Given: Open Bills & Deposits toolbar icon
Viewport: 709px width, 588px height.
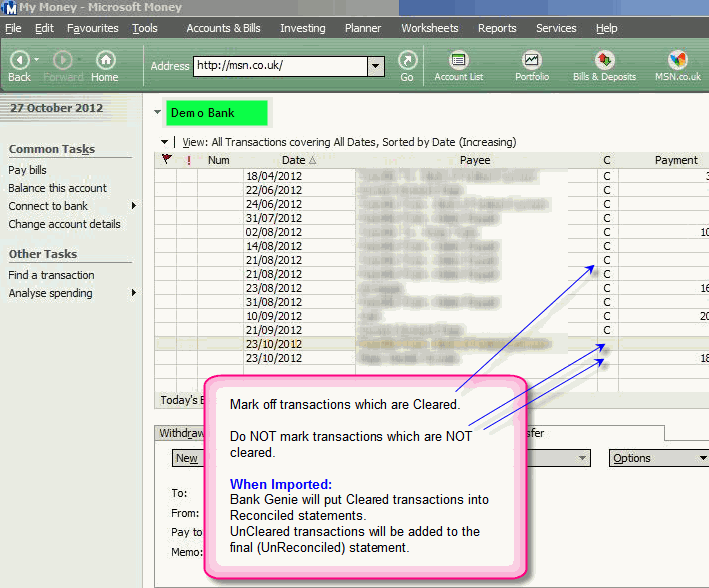Looking at the screenshot, I should click(605, 60).
